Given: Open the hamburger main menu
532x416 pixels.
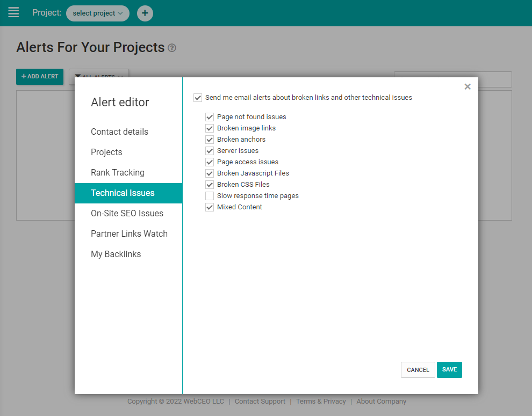Looking at the screenshot, I should 13,12.
